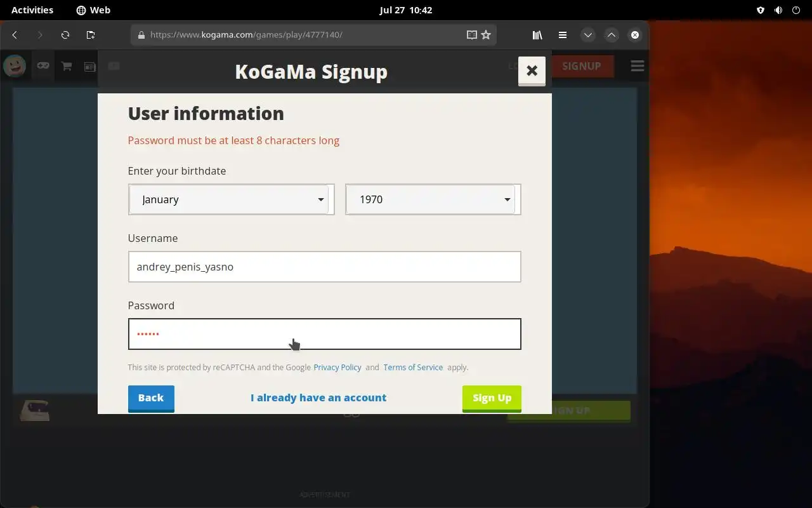Screen dimensions: 812x508
Task: Click I already have an account
Action: coord(318,398)
